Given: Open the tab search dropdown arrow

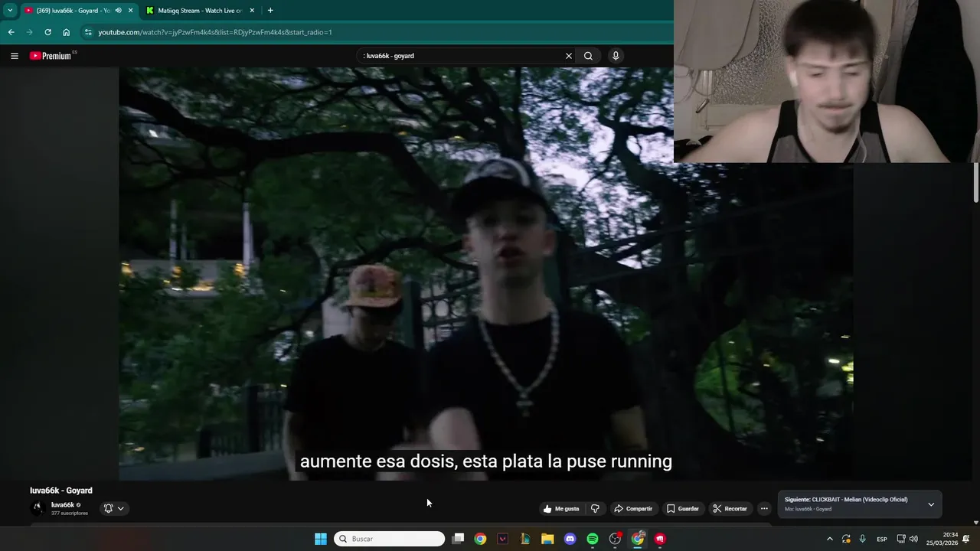Looking at the screenshot, I should point(10,10).
